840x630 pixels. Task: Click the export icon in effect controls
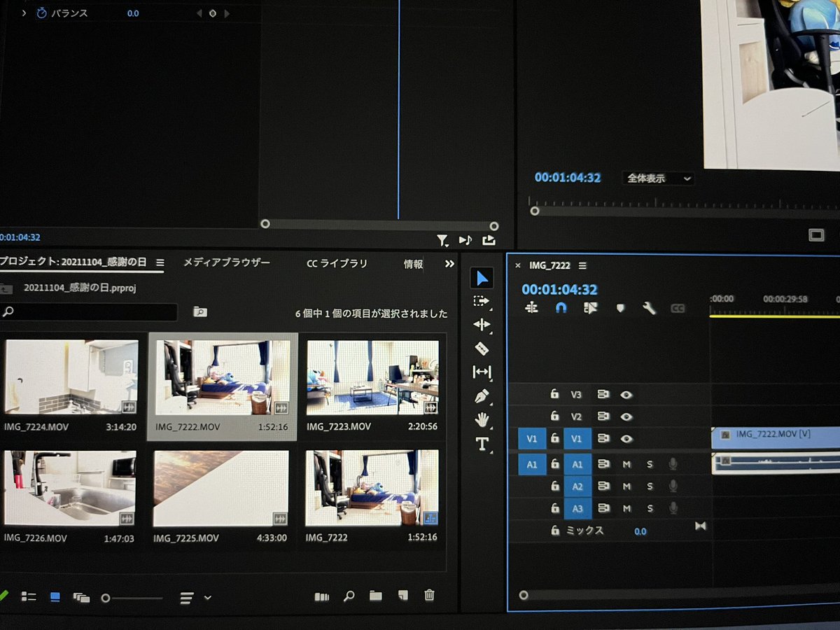(x=489, y=240)
